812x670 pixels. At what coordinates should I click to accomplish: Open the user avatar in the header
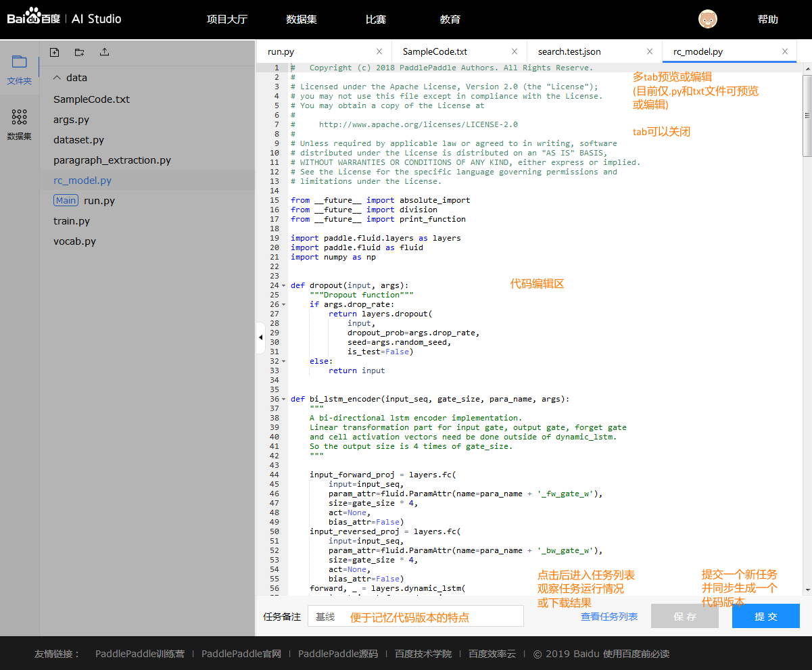708,19
